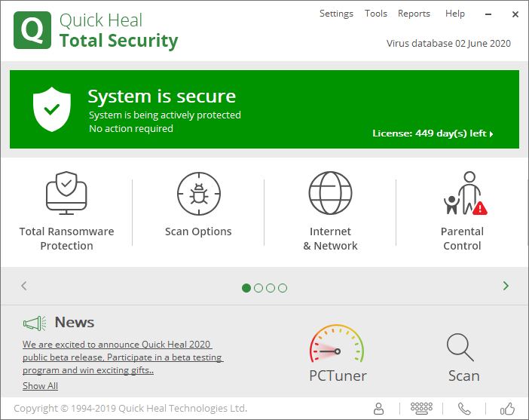Viewport: 529px width, 420px height.
Task: Open the virtual keyboard icon
Action: click(x=422, y=409)
